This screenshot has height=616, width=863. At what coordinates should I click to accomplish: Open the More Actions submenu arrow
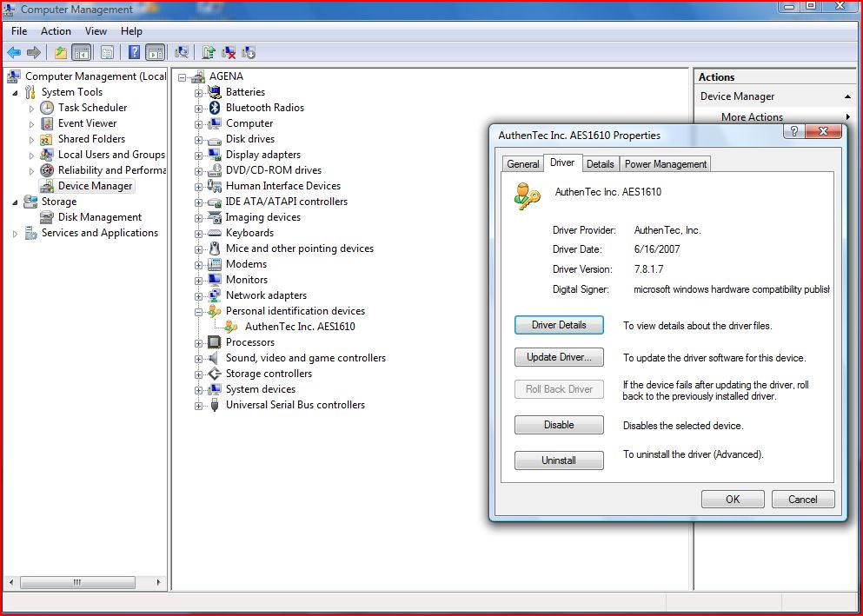(848, 117)
